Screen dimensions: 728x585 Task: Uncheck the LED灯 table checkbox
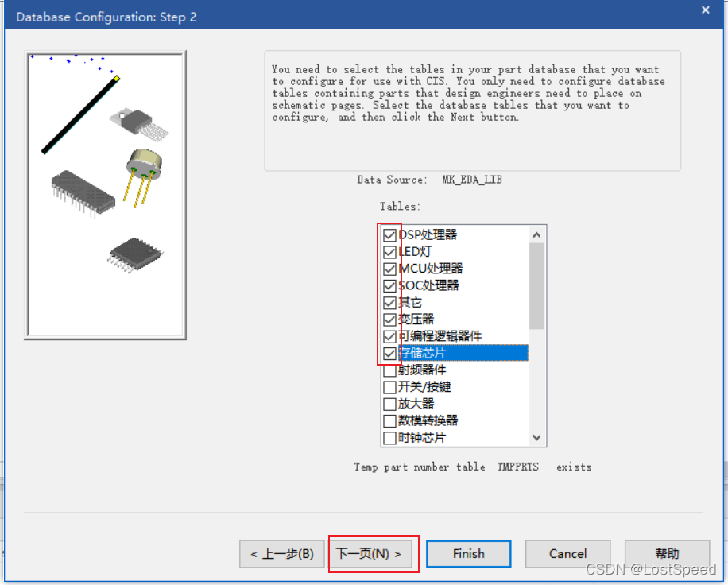(x=389, y=252)
